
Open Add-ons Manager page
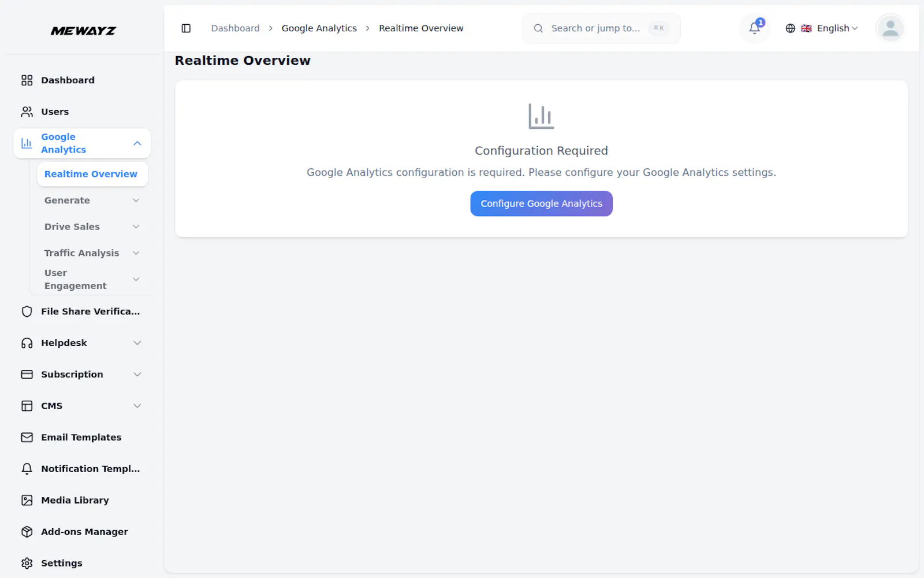pos(82,532)
